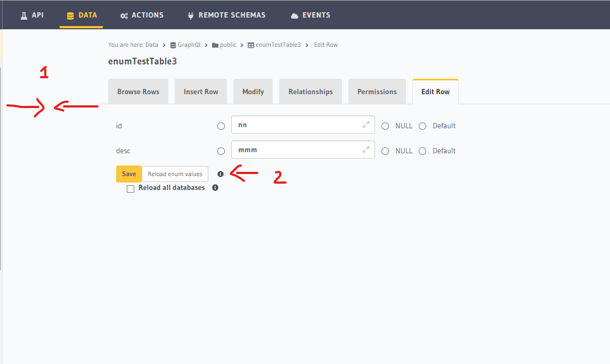Select the value radio button for id
610x364 pixels.
coord(221,126)
